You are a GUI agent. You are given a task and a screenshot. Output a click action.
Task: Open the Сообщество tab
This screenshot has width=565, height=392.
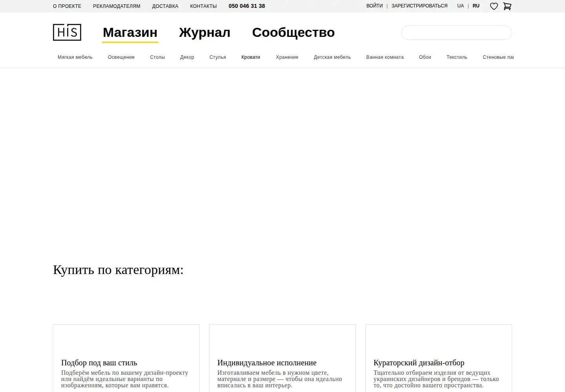tap(293, 33)
